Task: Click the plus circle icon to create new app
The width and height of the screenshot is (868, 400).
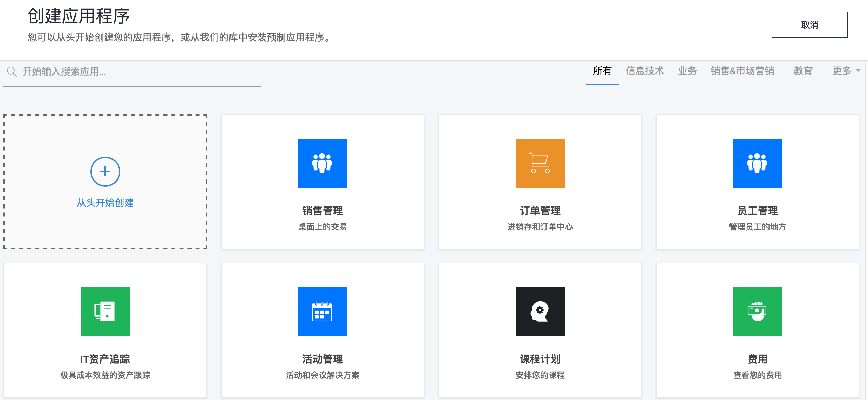Action: tap(105, 171)
